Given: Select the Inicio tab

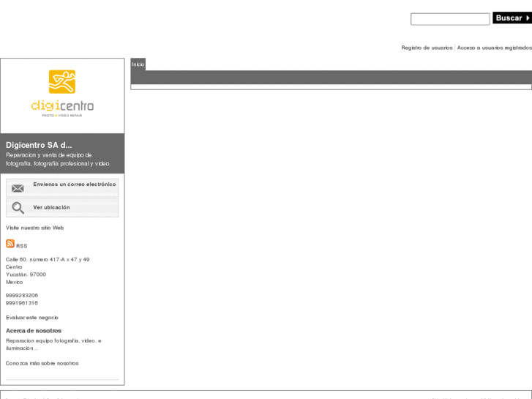Looking at the screenshot, I should (138, 64).
